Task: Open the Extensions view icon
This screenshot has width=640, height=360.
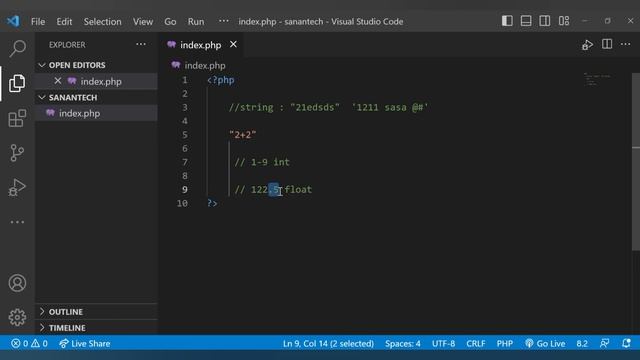Action: (x=17, y=118)
